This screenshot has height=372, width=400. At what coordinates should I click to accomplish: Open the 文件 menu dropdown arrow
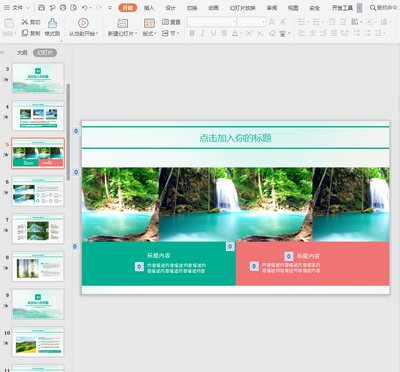pyautogui.click(x=28, y=8)
